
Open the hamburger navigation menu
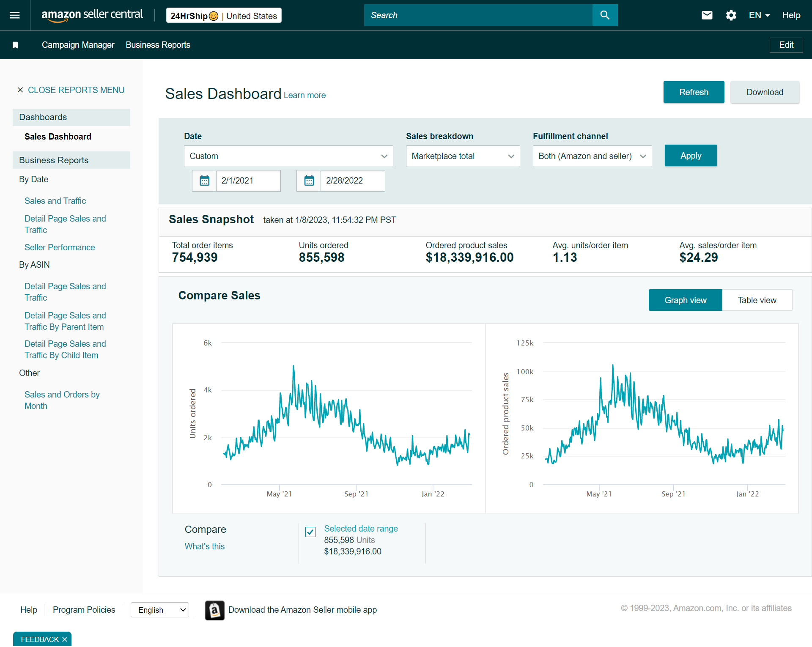click(15, 15)
